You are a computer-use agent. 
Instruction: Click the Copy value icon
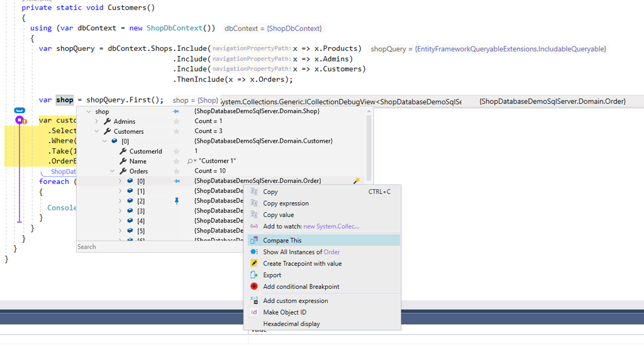point(254,214)
